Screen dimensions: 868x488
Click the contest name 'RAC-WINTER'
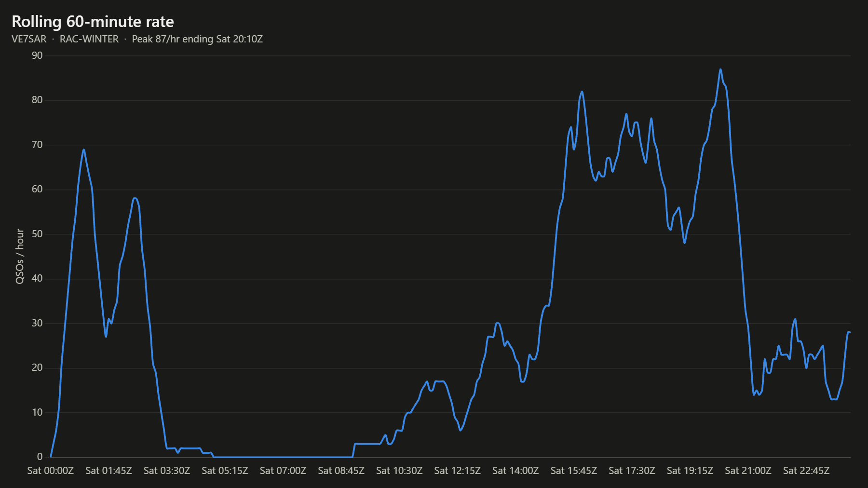pyautogui.click(x=89, y=39)
